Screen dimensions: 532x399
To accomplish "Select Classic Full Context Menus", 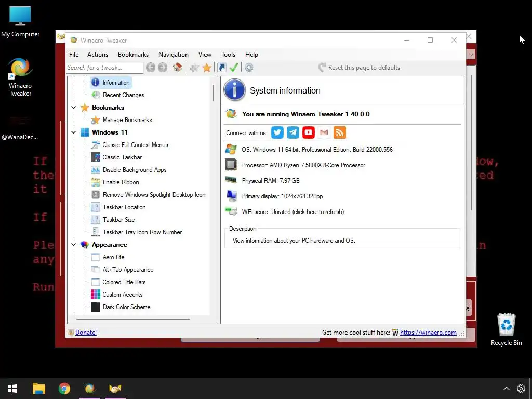I will point(136,145).
